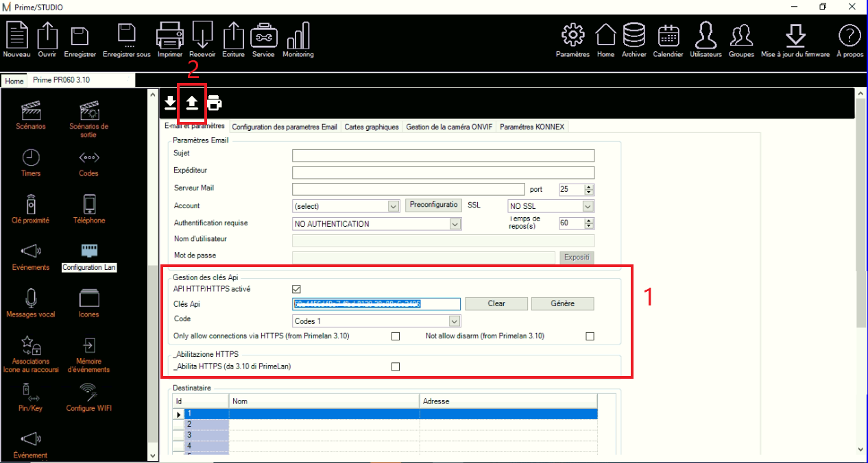The image size is (868, 463).
Task: Expand the Code dropdown showing Codes 1
Action: [x=453, y=321]
